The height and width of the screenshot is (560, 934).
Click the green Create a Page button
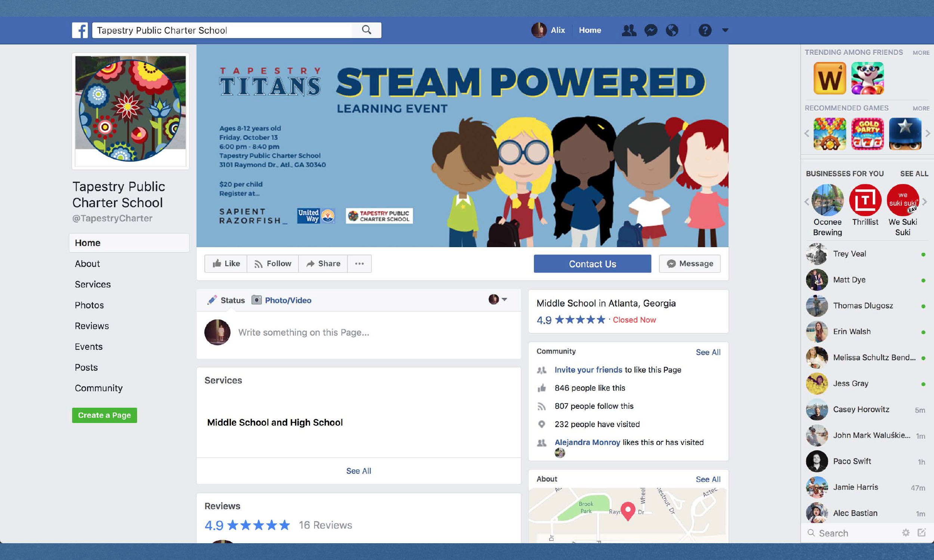(x=105, y=415)
